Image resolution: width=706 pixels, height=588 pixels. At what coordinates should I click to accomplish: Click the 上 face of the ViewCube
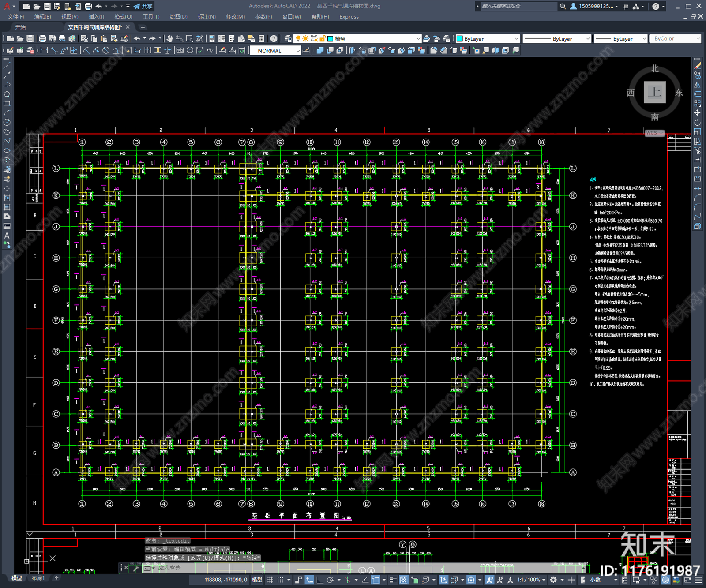click(x=655, y=92)
